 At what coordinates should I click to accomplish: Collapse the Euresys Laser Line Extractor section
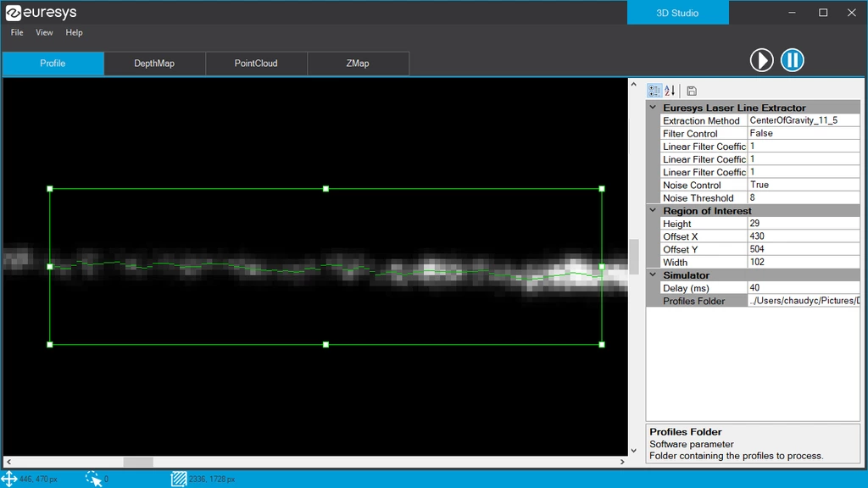pyautogui.click(x=653, y=108)
